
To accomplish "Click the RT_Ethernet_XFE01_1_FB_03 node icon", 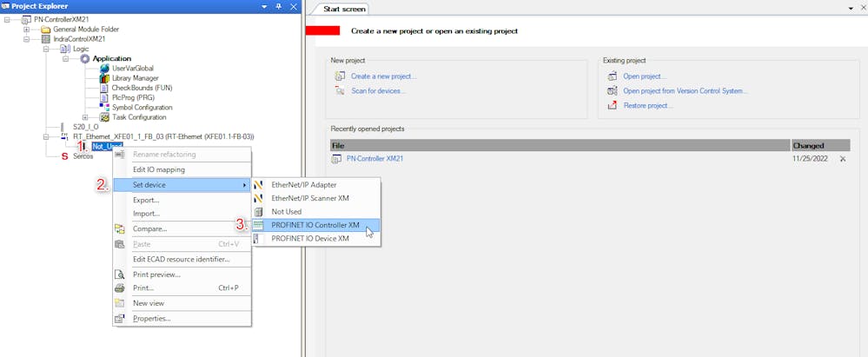I will 65,136.
